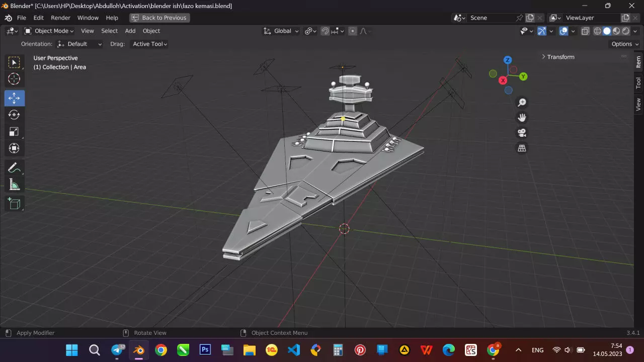
Task: Open the gizmo visibility dropdown arrow
Action: click(551, 31)
